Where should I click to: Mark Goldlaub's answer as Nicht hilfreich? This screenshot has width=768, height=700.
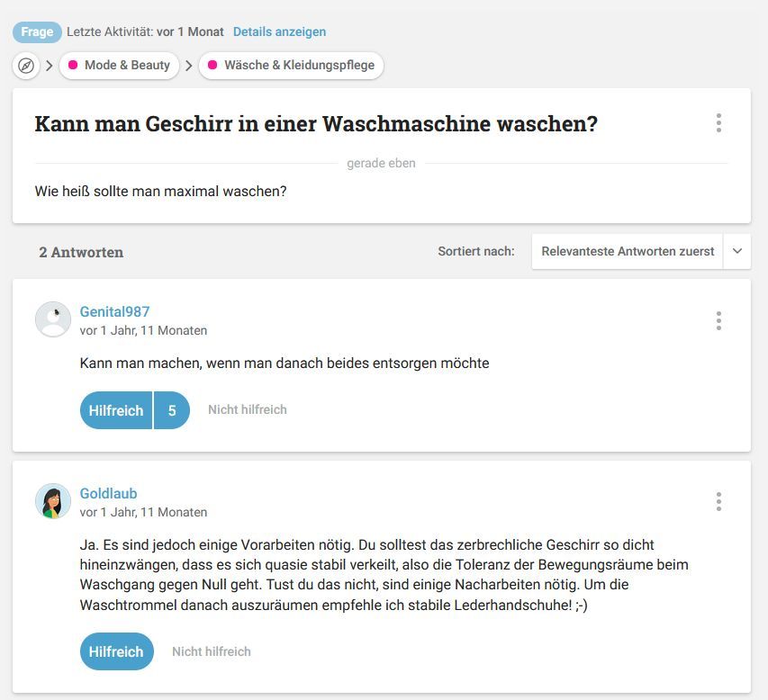tap(211, 651)
